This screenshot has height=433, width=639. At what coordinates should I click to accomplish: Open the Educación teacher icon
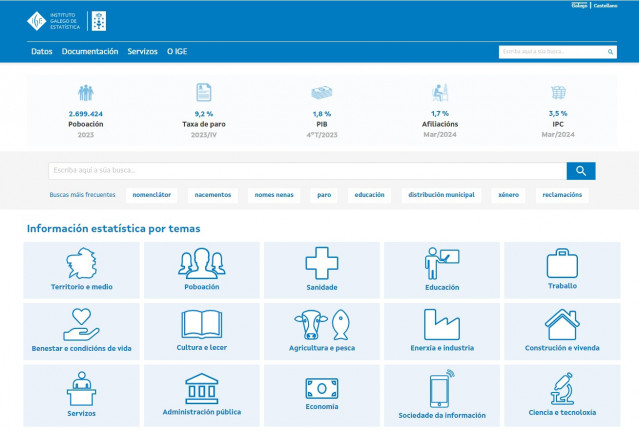tap(442, 263)
